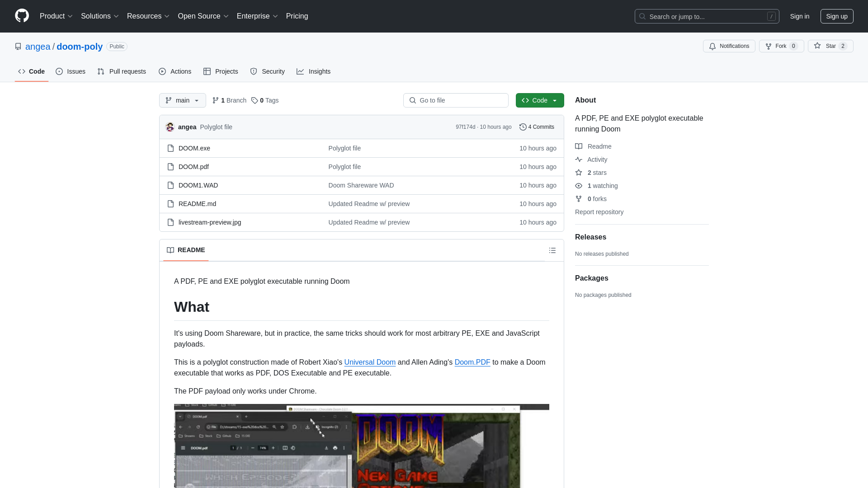Click the search magnifier icon in header
Screen dimensions: 868x488
pyautogui.click(x=642, y=16)
